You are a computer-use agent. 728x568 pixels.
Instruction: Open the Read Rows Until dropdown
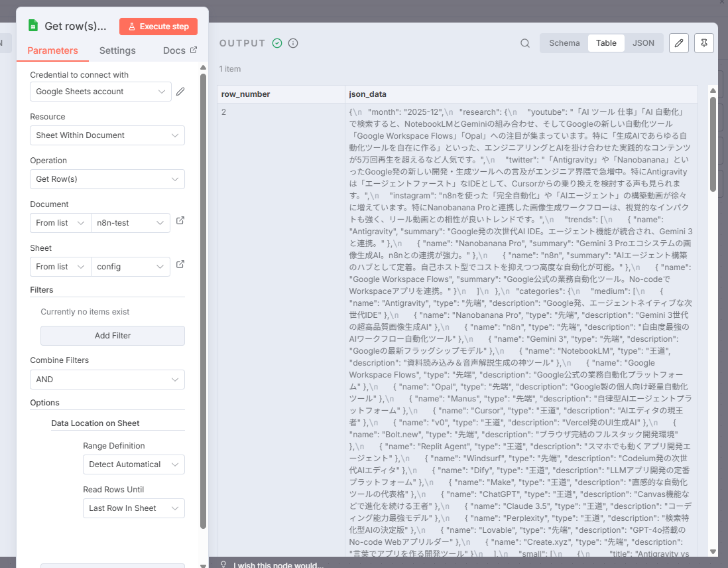pyautogui.click(x=133, y=508)
